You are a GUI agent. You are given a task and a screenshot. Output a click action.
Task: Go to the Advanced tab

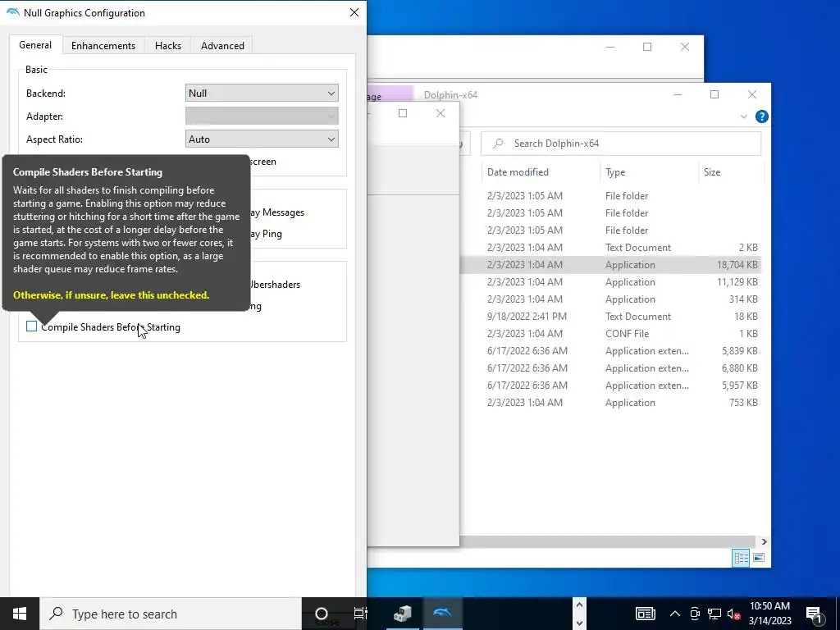point(223,46)
